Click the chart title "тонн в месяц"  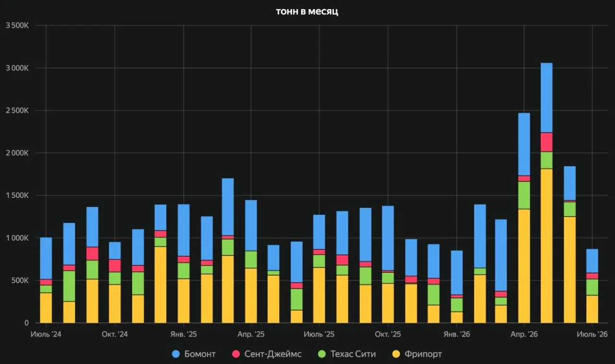[x=307, y=12]
